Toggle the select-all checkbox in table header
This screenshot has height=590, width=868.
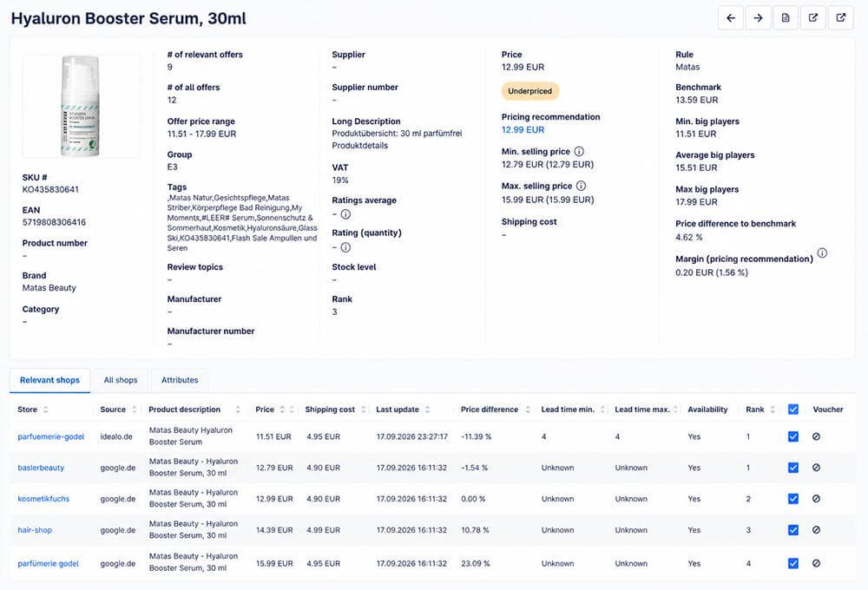click(x=793, y=410)
